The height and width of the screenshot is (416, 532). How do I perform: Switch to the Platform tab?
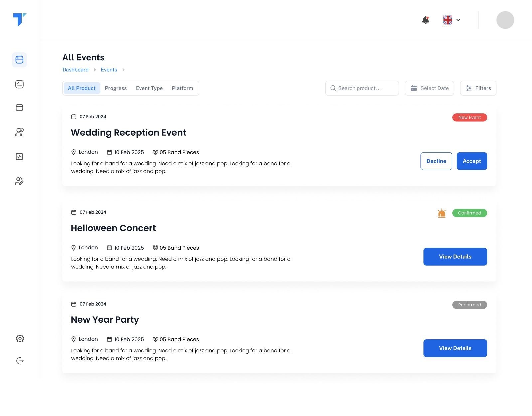pos(182,88)
